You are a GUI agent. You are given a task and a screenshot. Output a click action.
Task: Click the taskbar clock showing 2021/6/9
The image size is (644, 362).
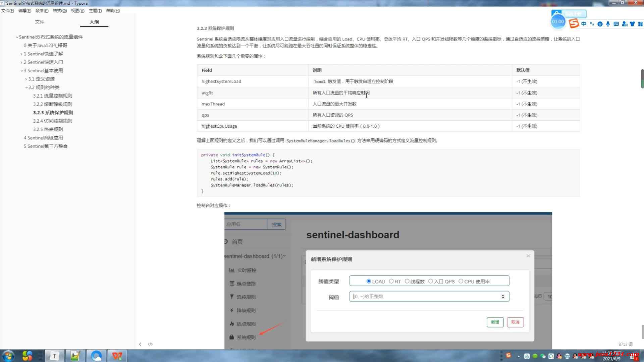611,356
